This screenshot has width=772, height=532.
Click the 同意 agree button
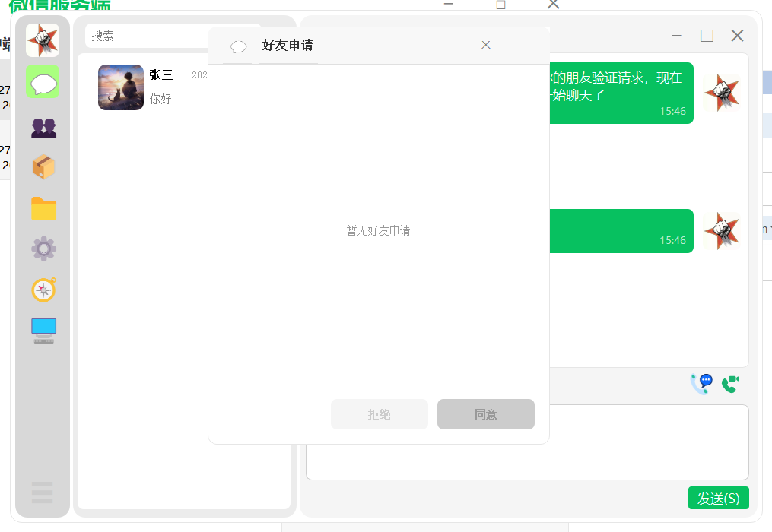tap(485, 414)
